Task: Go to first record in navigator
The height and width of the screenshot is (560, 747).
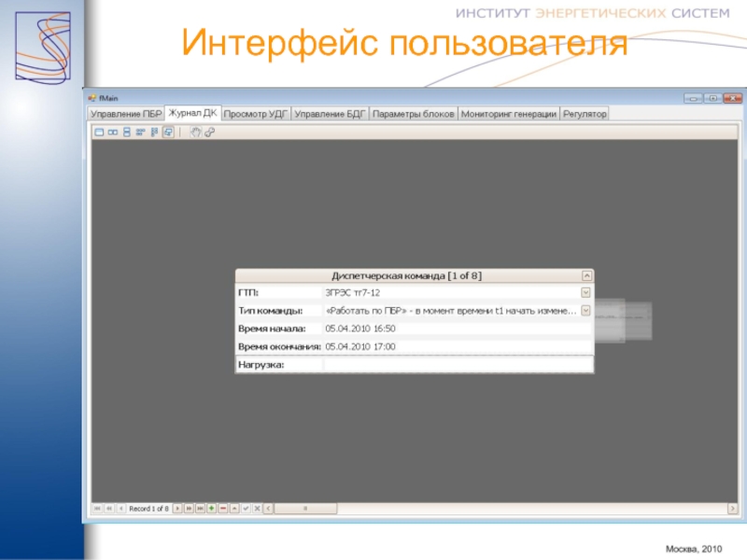Action: coord(97,509)
